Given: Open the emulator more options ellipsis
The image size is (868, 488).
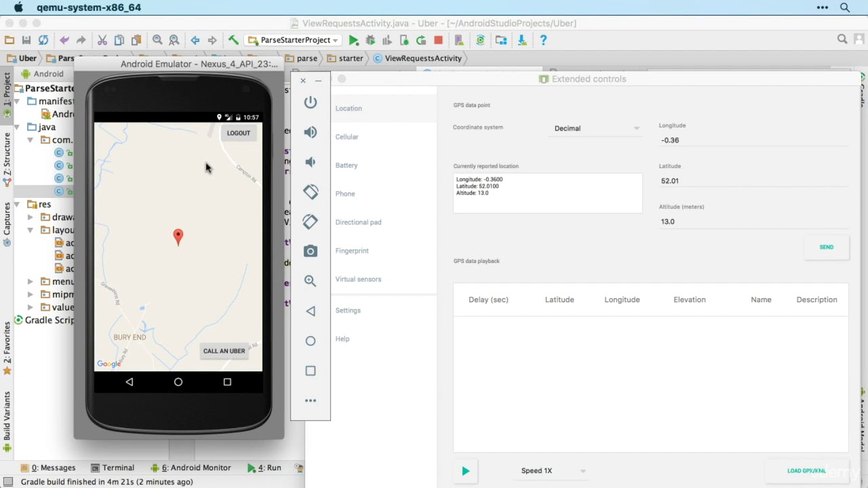Looking at the screenshot, I should click(310, 401).
